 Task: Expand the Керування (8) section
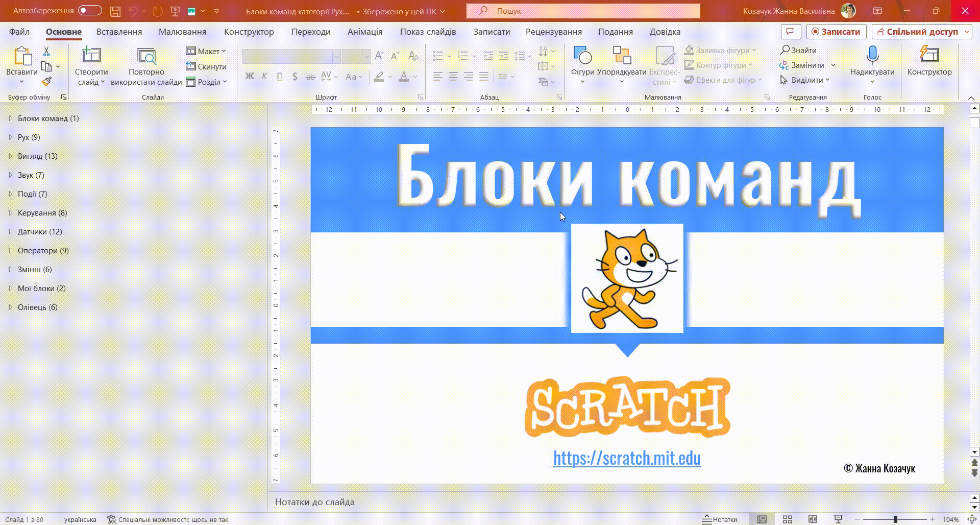tap(10, 212)
